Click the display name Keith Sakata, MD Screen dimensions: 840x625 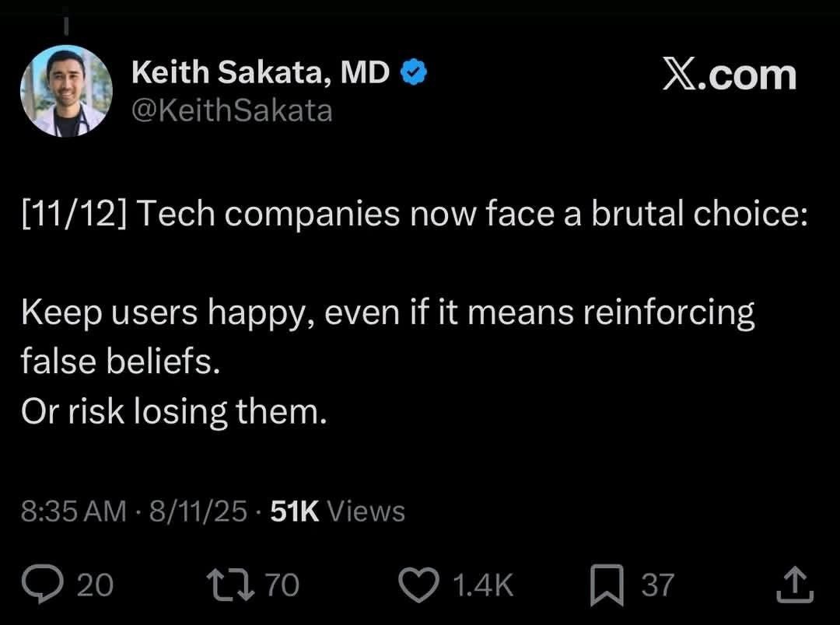coord(261,73)
